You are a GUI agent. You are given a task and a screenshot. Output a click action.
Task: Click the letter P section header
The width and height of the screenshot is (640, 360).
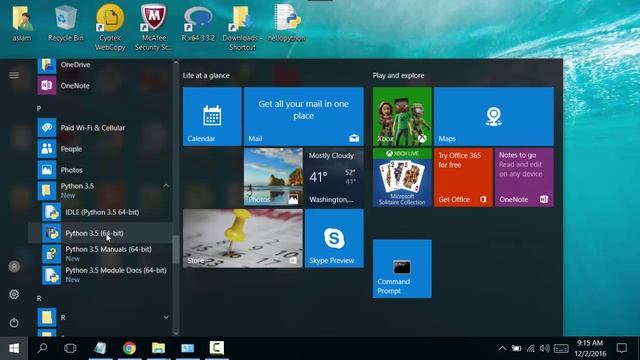[39, 109]
